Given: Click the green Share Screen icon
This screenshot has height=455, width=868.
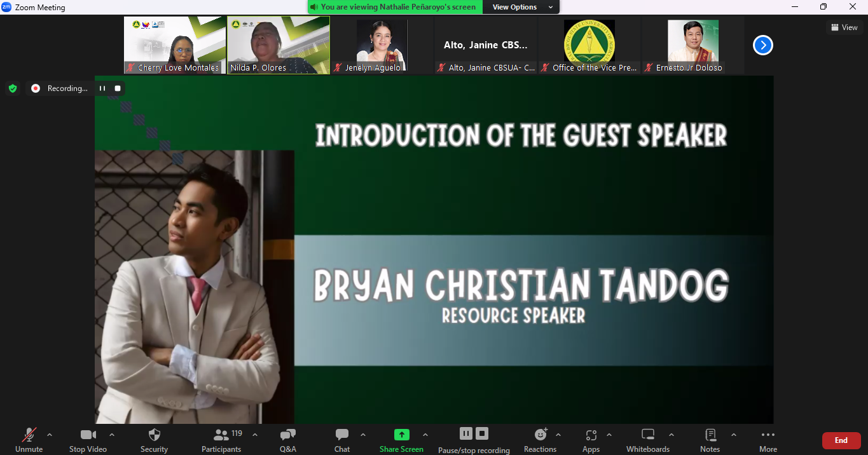Looking at the screenshot, I should [401, 435].
